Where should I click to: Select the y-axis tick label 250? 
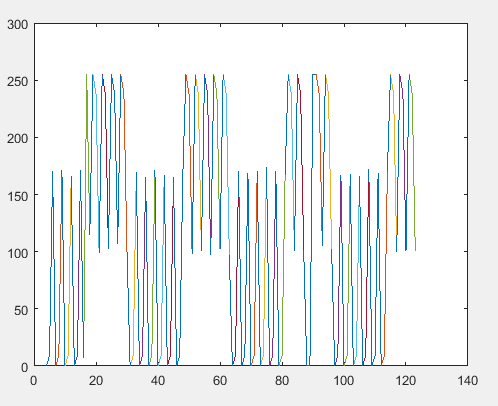coord(18,81)
